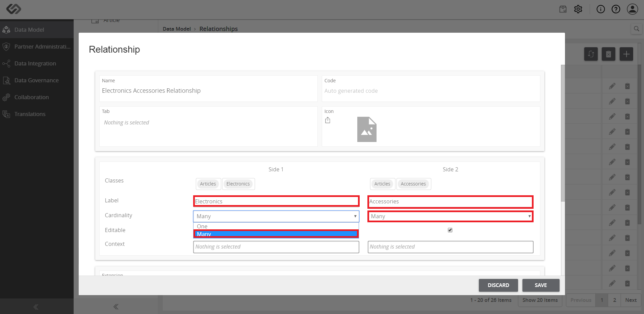Click the info circle icon in header
The image size is (644, 314).
[x=601, y=9]
